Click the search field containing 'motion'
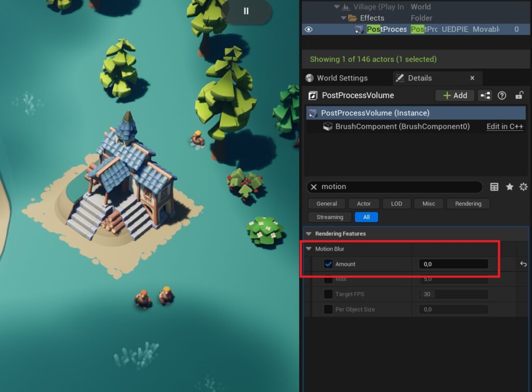The width and height of the screenshot is (532, 392). coord(395,187)
